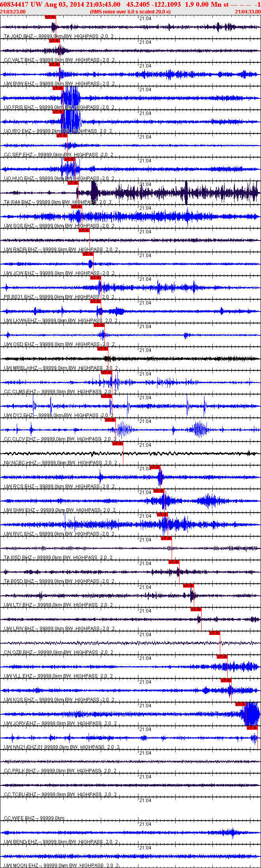Click the end time 21:04:33.00 label

coord(248,12)
